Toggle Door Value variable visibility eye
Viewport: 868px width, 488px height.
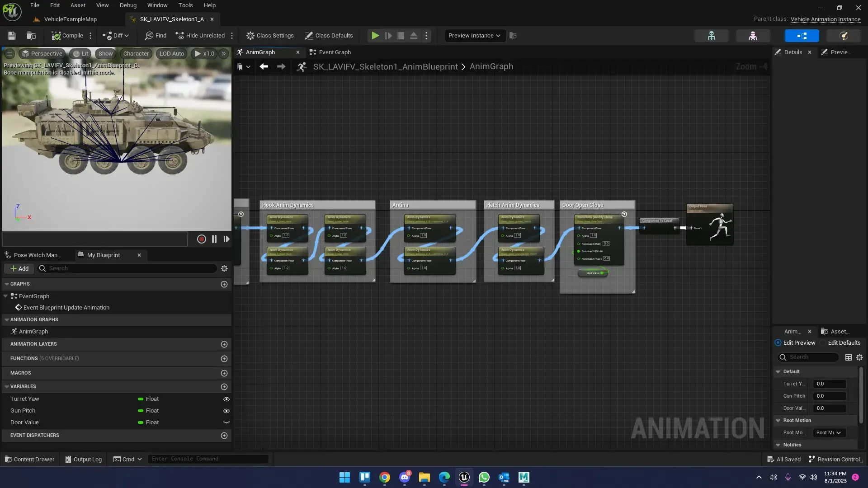point(226,422)
